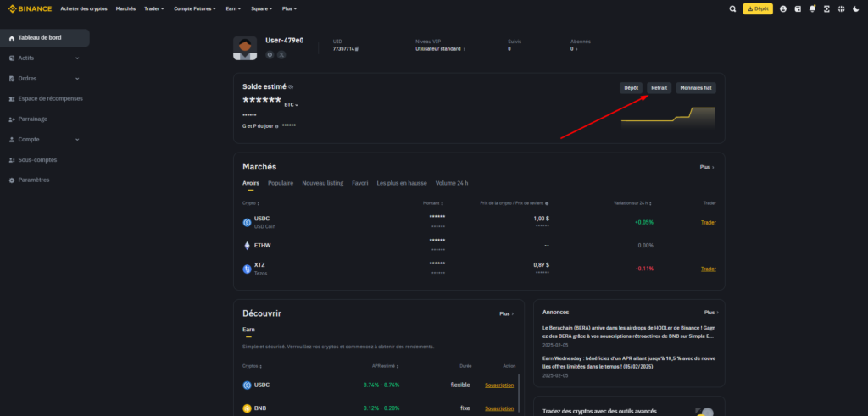
Task: Select the Nouveau listing tab
Action: coord(322,183)
